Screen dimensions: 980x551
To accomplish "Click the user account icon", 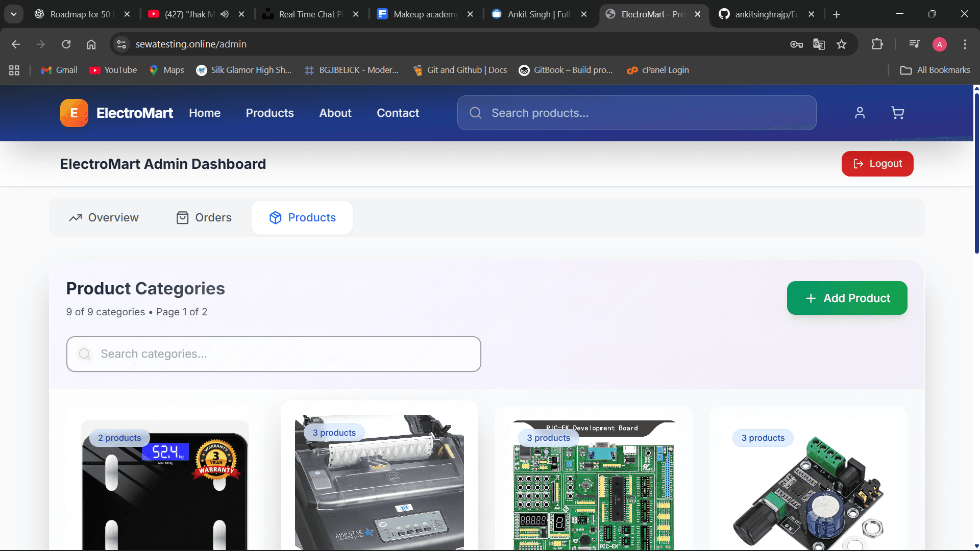I will click(x=860, y=113).
